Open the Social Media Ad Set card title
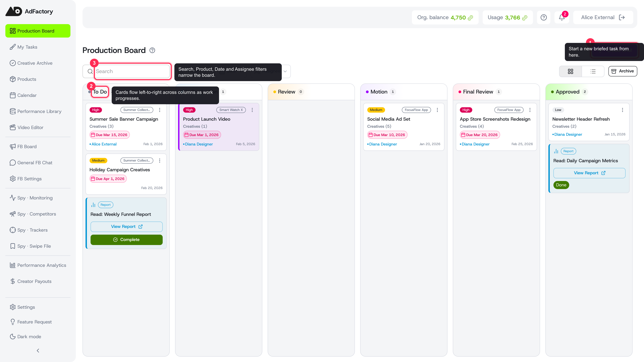The image size is (644, 362). (389, 119)
